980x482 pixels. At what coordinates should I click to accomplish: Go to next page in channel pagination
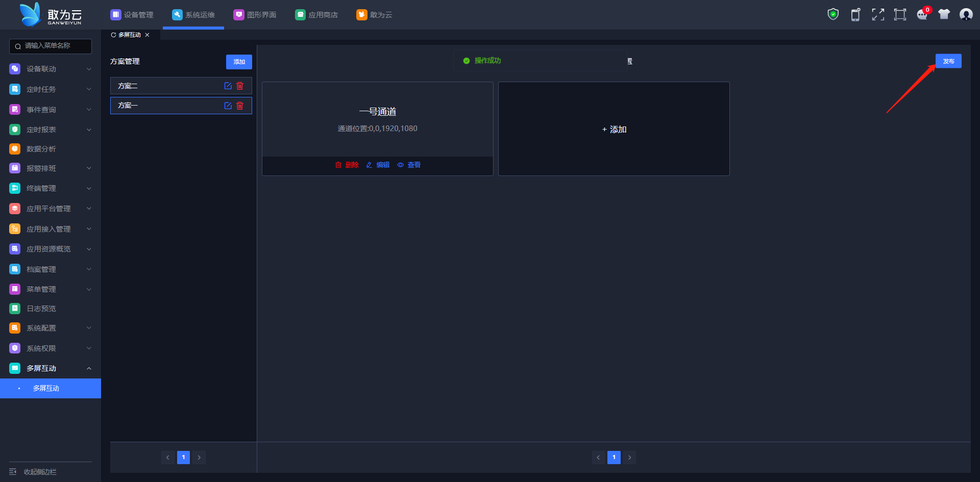pos(630,458)
